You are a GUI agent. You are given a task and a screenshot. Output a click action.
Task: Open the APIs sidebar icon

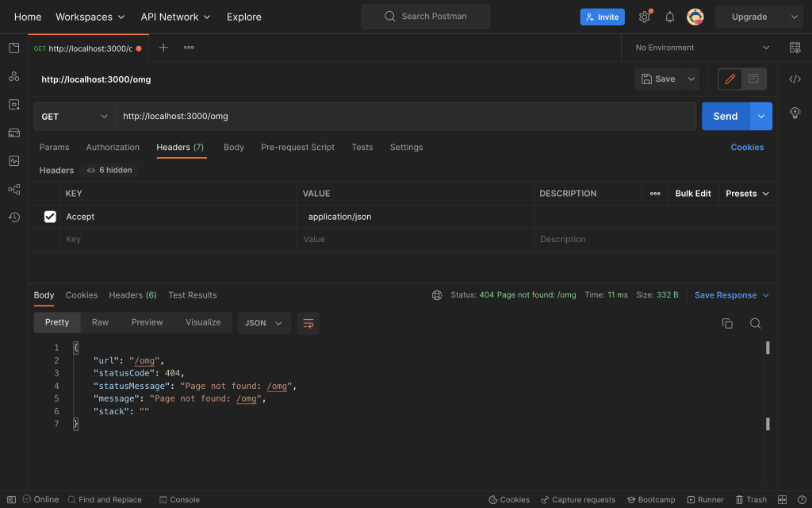[14, 76]
